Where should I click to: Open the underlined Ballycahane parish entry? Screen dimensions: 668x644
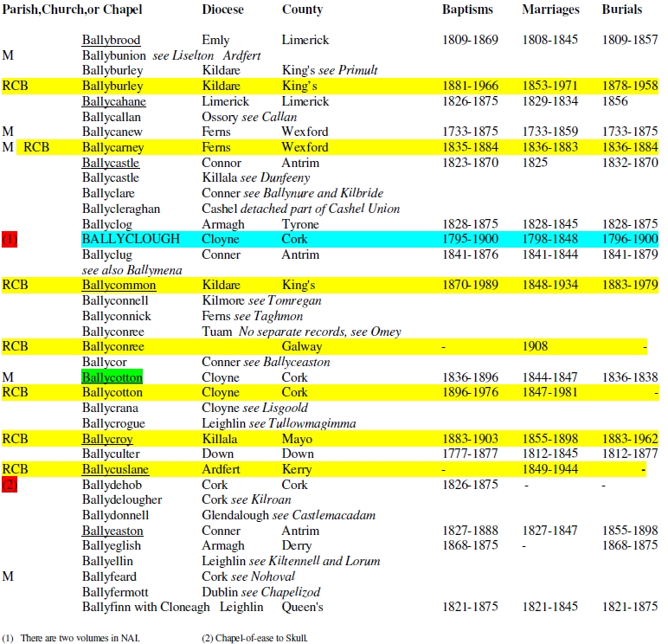point(113,101)
